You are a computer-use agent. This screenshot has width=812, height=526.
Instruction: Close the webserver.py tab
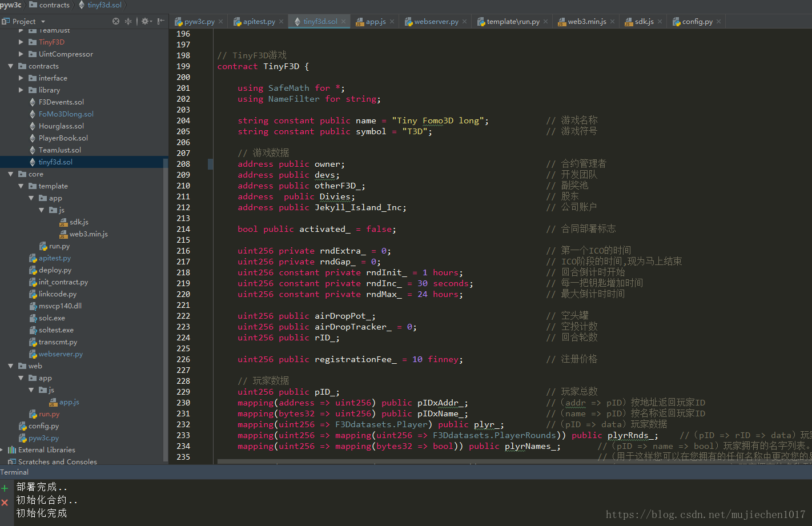[465, 22]
